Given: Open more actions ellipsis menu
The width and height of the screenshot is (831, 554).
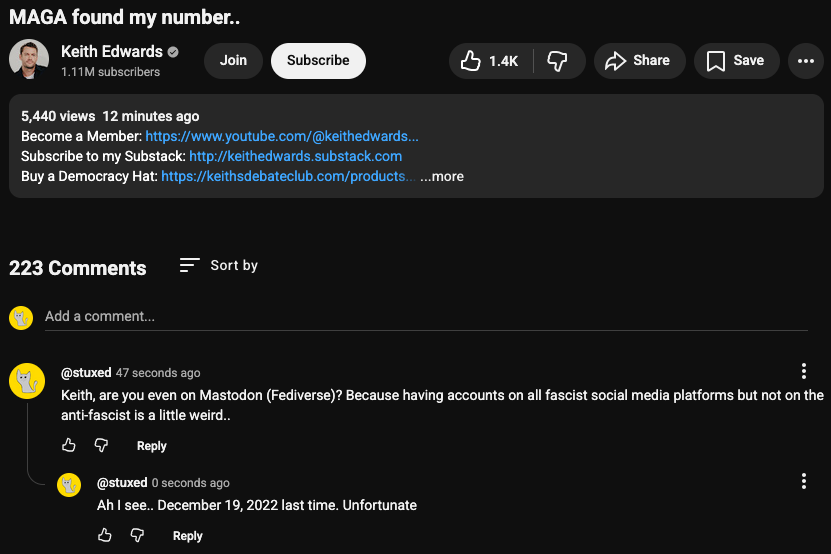Looking at the screenshot, I should [x=806, y=61].
